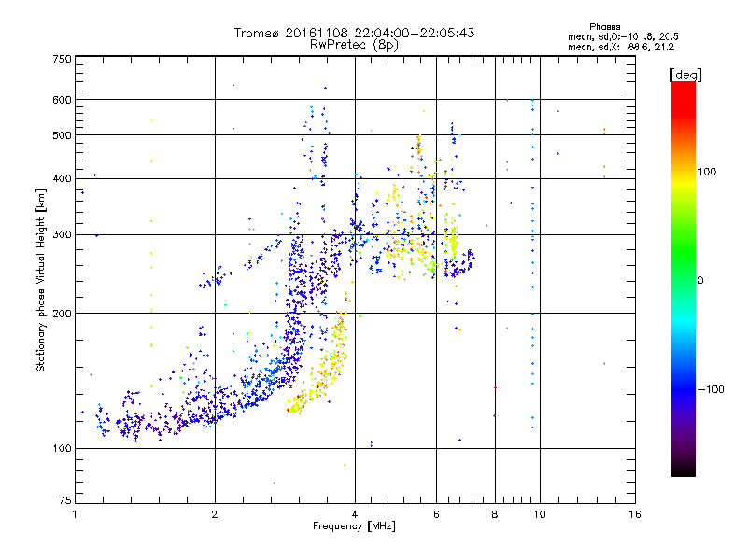Click the x-axis tick label '10'
Viewport: 747px width, 560px height.
[540, 514]
